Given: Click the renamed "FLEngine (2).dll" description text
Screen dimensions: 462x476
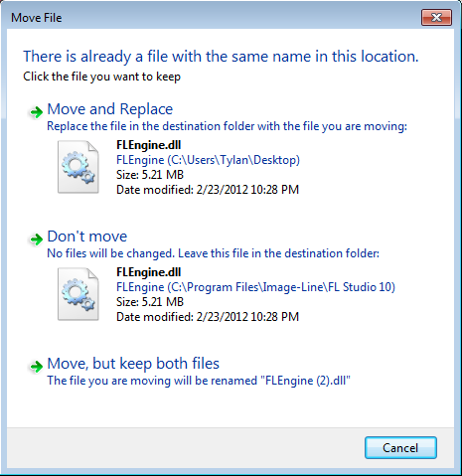Looking at the screenshot, I should [x=199, y=381].
